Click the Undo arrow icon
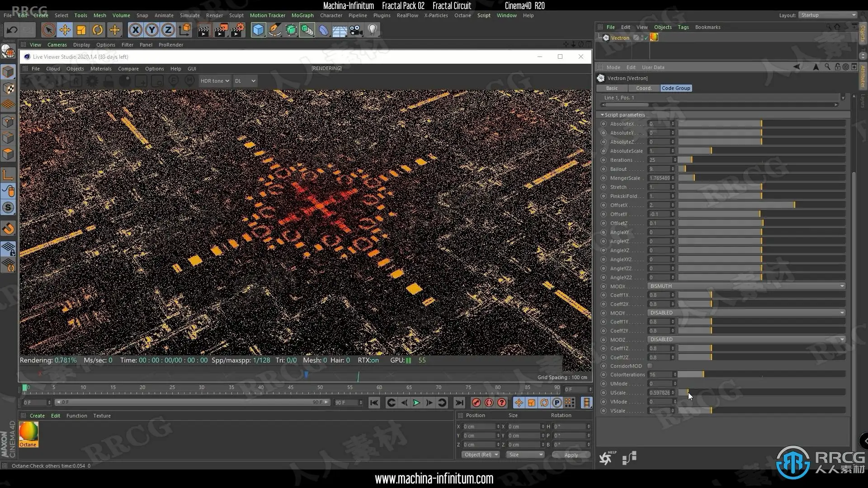Screen dimensions: 868x488 (x=12, y=30)
